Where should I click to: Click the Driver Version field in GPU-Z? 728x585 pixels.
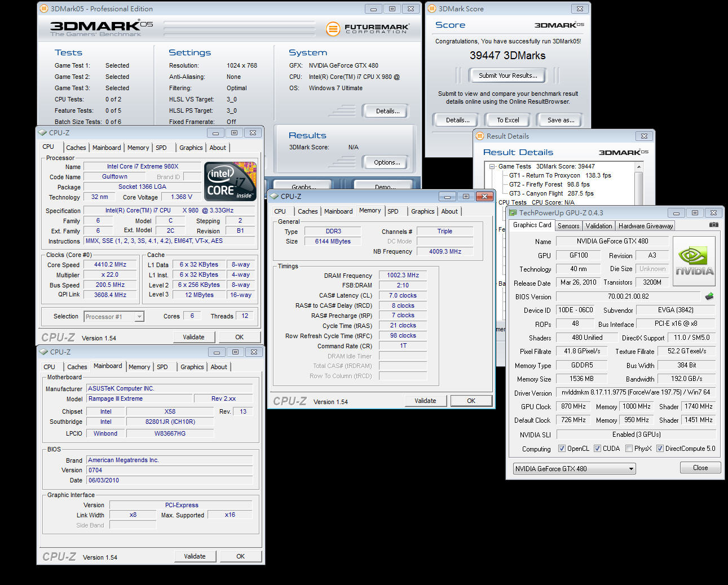pos(636,392)
